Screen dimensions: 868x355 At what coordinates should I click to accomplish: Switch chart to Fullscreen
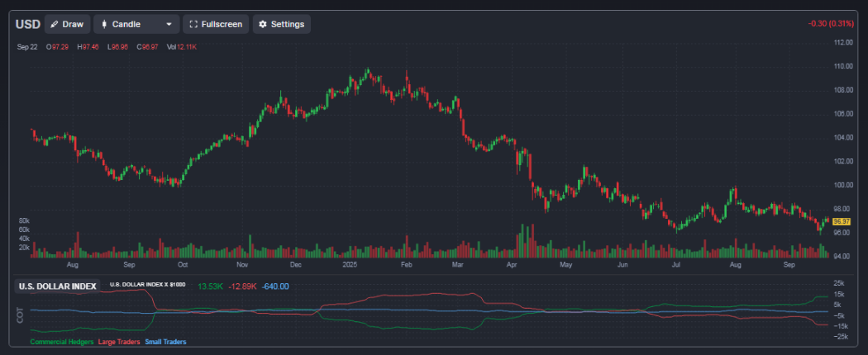[x=216, y=24]
